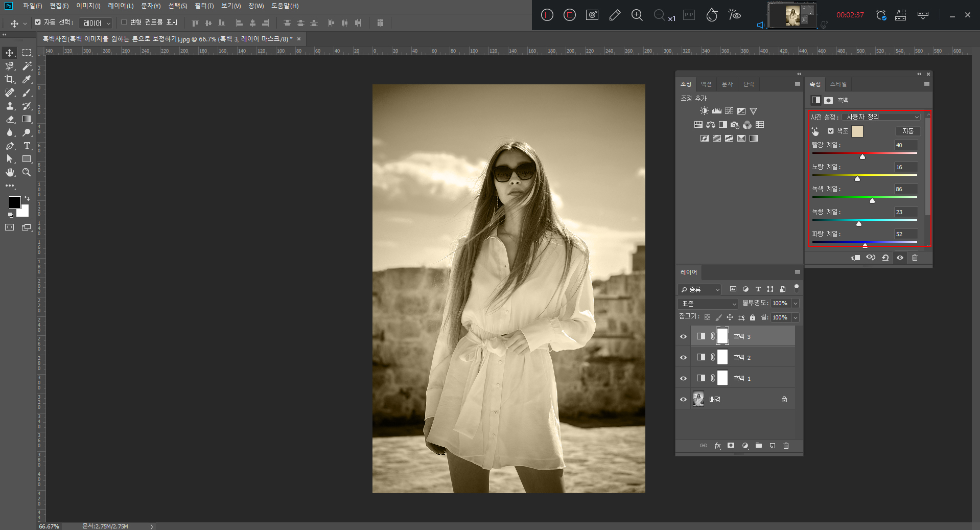Expand the 불투명도 opacity dropdown arrow
Viewport: 980px width, 530px height.
click(796, 304)
